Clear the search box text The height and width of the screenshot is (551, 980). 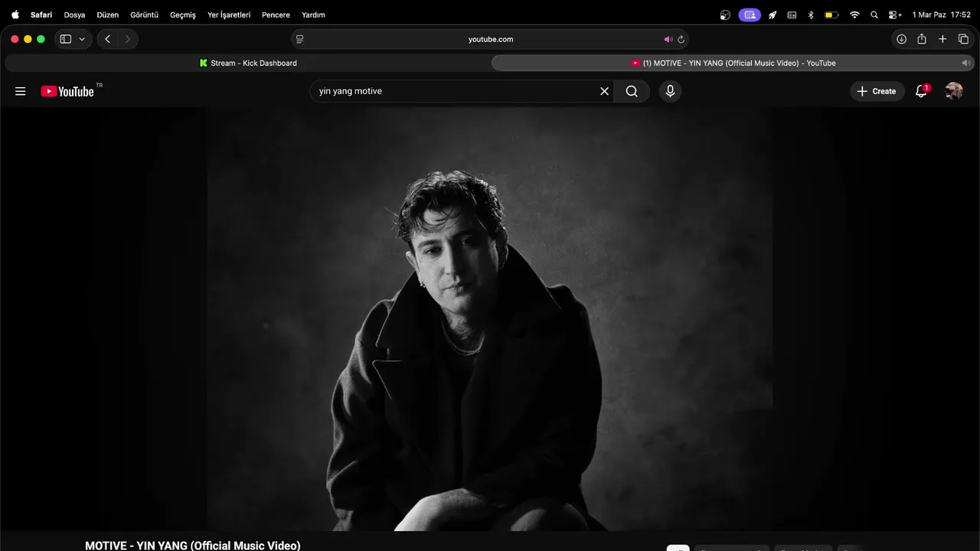pos(604,91)
